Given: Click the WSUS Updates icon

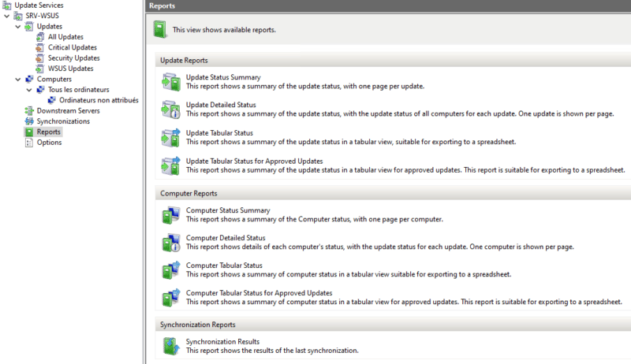Looking at the screenshot, I should pyautogui.click(x=40, y=69).
